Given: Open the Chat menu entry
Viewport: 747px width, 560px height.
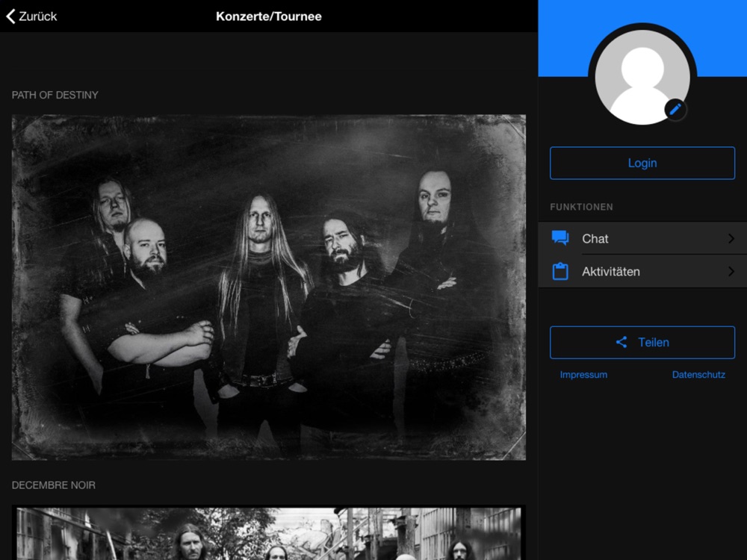Looking at the screenshot, I should point(642,238).
